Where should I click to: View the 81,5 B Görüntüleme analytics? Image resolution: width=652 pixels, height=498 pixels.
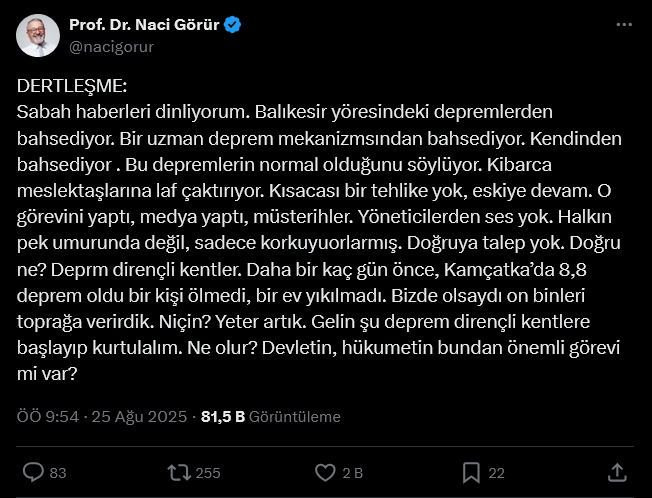270,417
